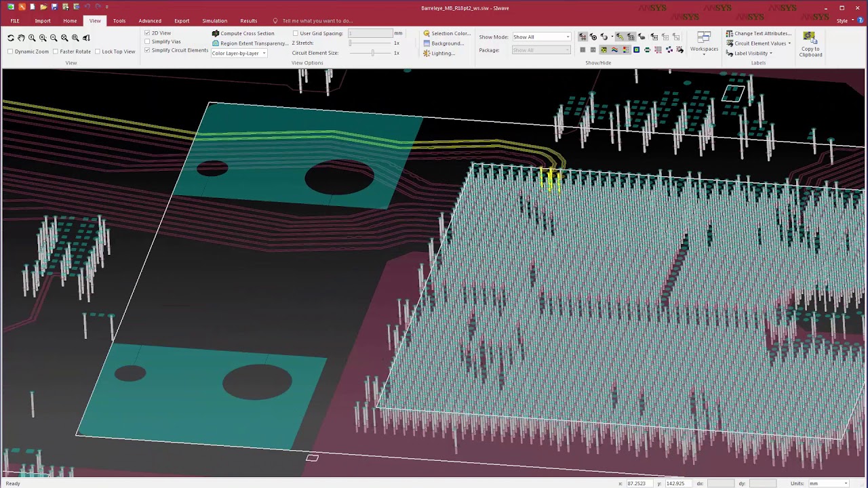Click the Tell me what you want search field
868x488 pixels.
317,21
